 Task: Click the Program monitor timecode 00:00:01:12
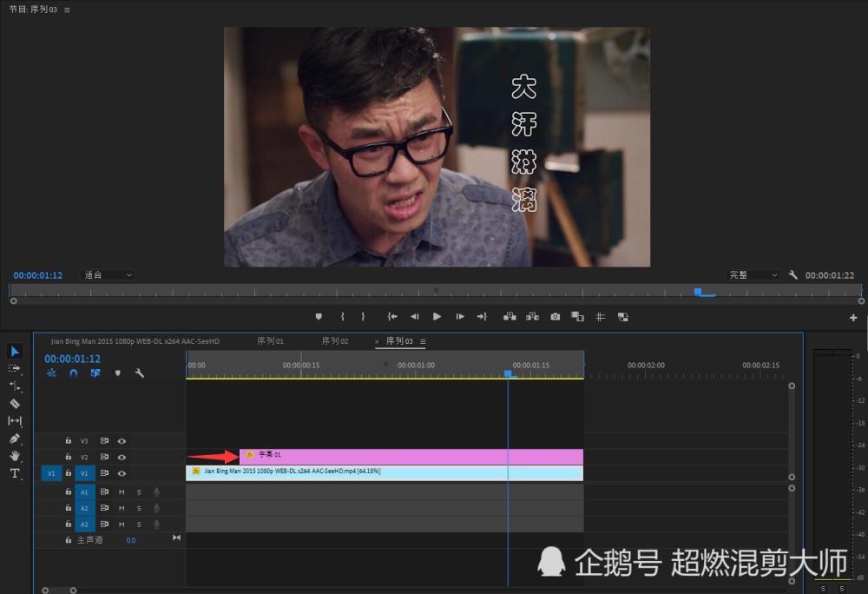tap(38, 275)
